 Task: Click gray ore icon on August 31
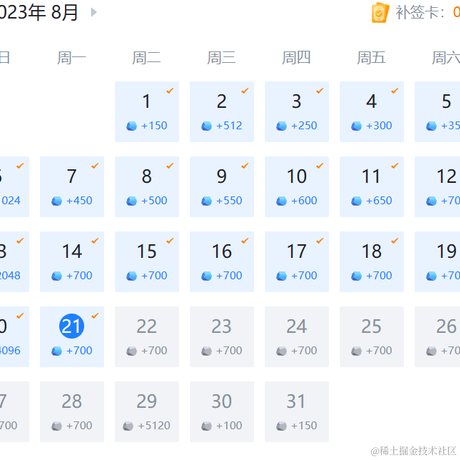tap(282, 426)
